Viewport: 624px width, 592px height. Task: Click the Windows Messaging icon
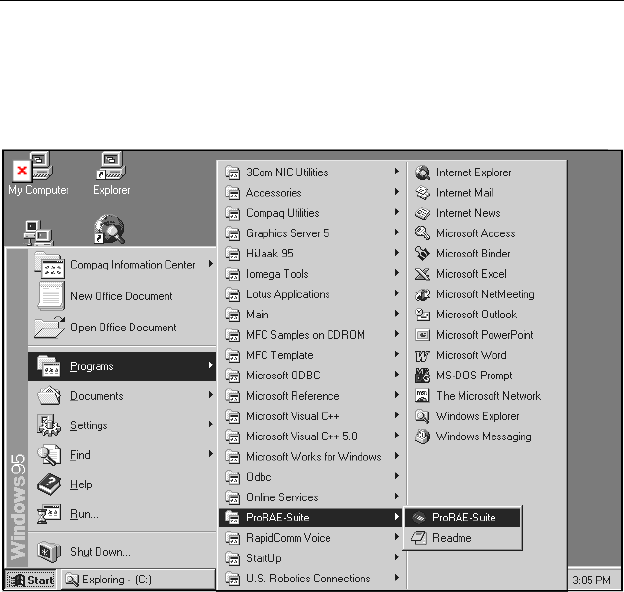422,436
